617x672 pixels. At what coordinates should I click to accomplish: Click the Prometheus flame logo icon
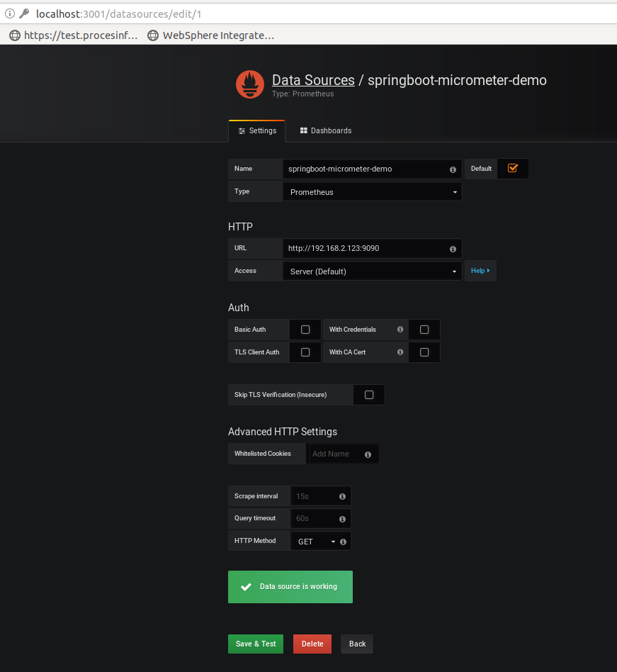(x=249, y=84)
